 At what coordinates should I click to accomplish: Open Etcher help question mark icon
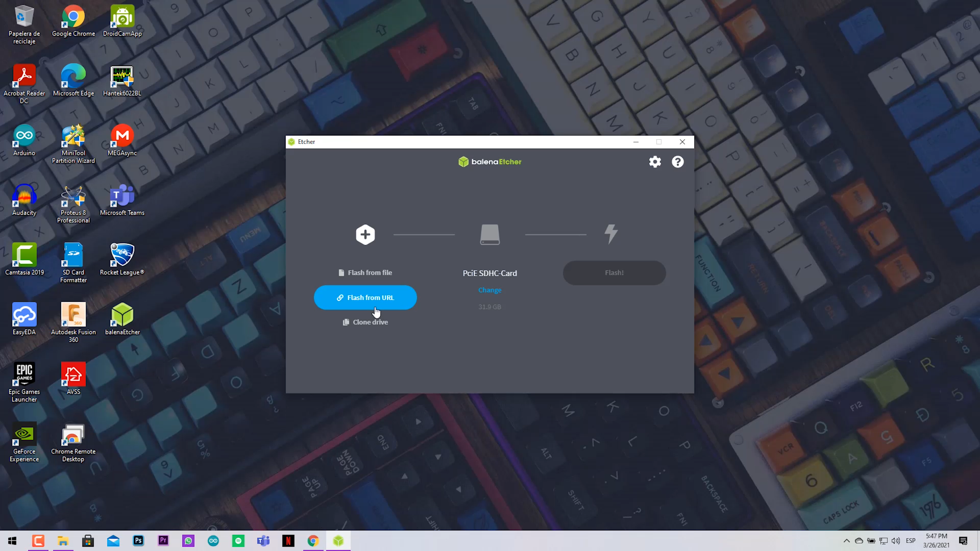tap(677, 162)
